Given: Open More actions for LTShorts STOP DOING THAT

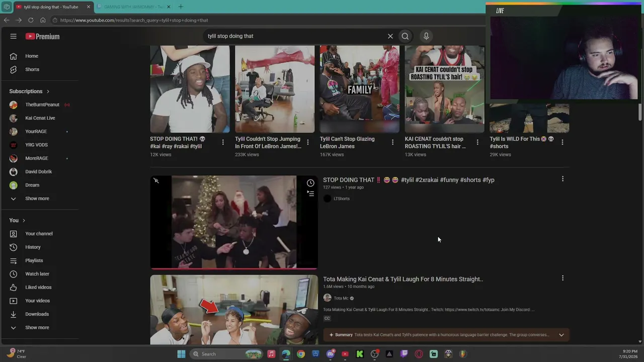Looking at the screenshot, I should point(562,179).
